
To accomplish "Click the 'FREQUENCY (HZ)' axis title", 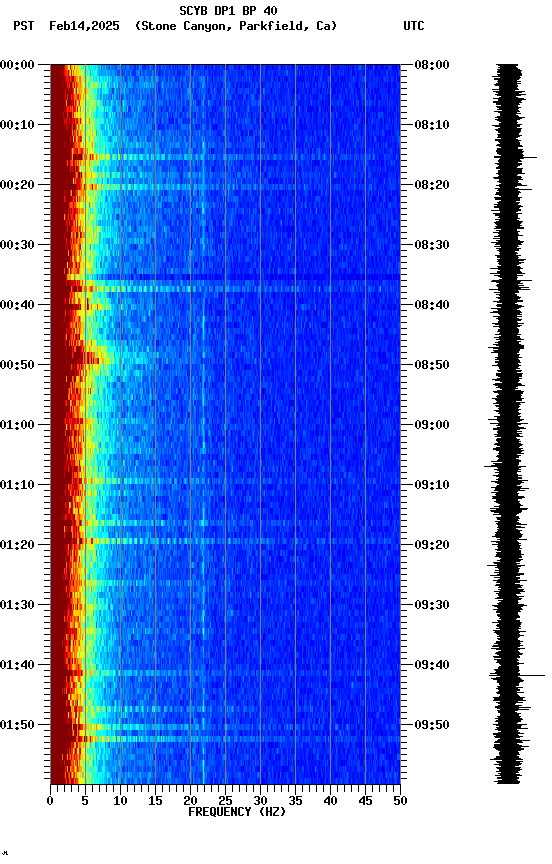I will click(237, 812).
